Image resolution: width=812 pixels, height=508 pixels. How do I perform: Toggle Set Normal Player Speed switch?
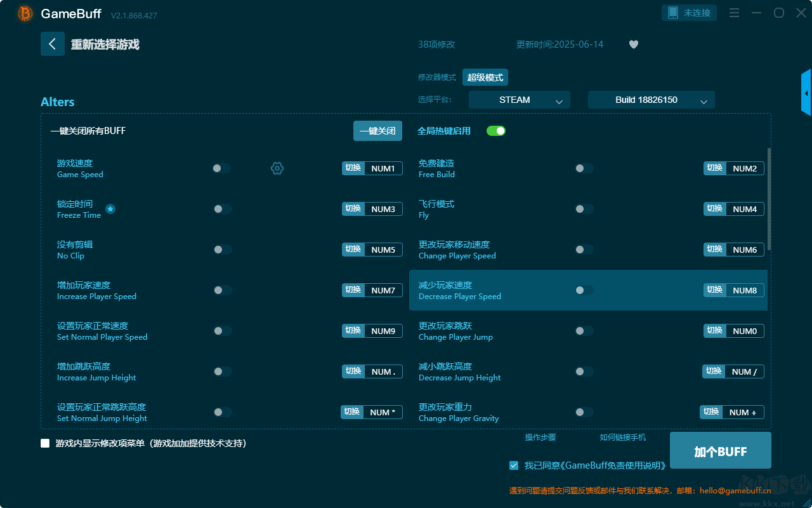tap(222, 331)
